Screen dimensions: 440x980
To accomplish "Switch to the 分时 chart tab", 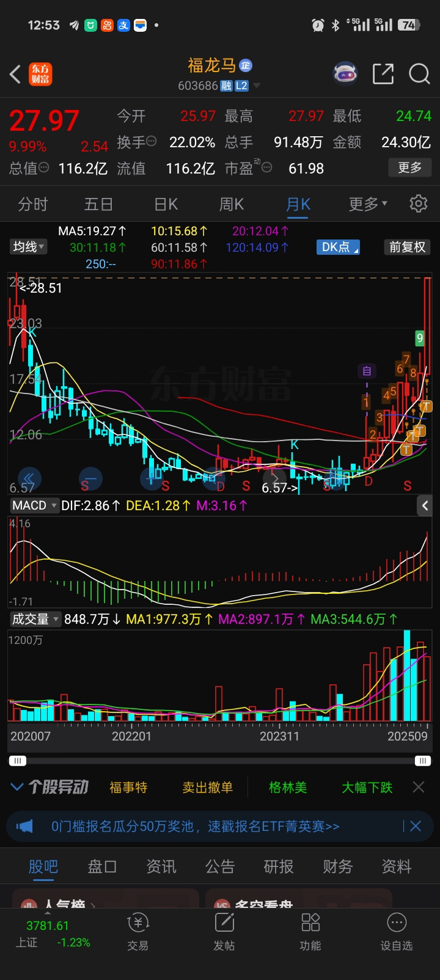I will (x=33, y=204).
